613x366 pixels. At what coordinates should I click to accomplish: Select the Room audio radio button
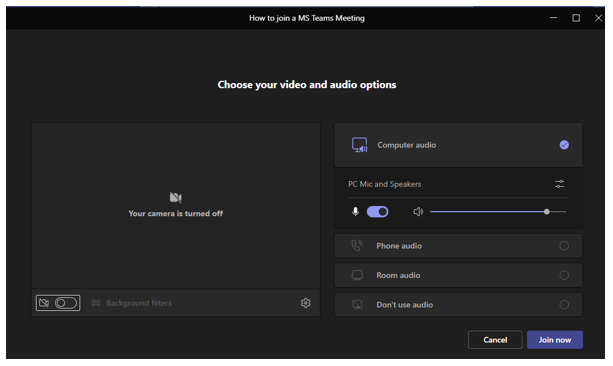click(564, 275)
